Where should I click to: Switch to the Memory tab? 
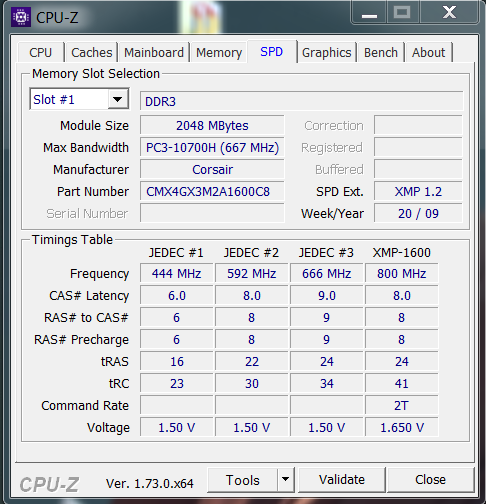[x=219, y=52]
